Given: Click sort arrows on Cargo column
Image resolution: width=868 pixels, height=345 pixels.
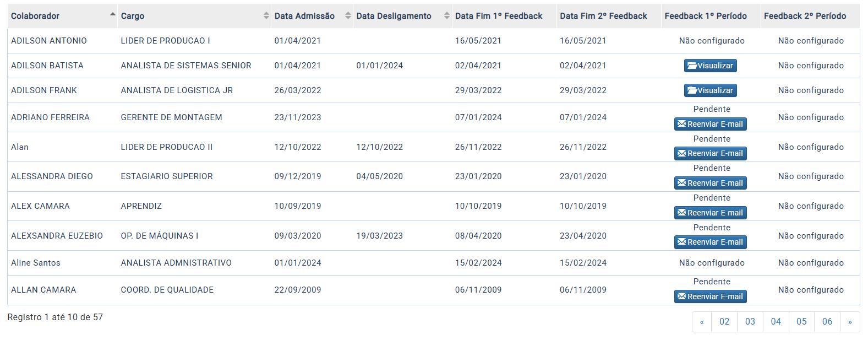Looking at the screenshot, I should click(x=266, y=16).
